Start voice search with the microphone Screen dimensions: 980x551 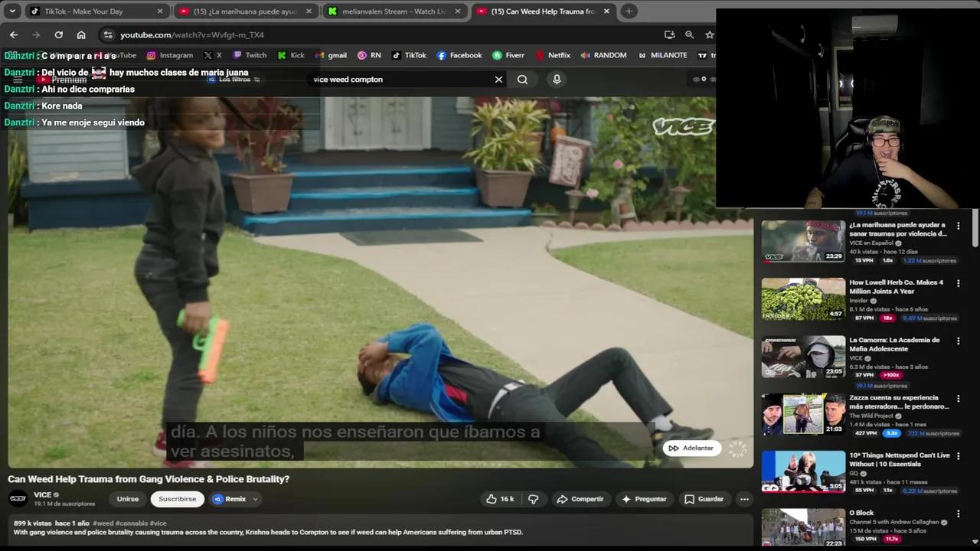[557, 79]
